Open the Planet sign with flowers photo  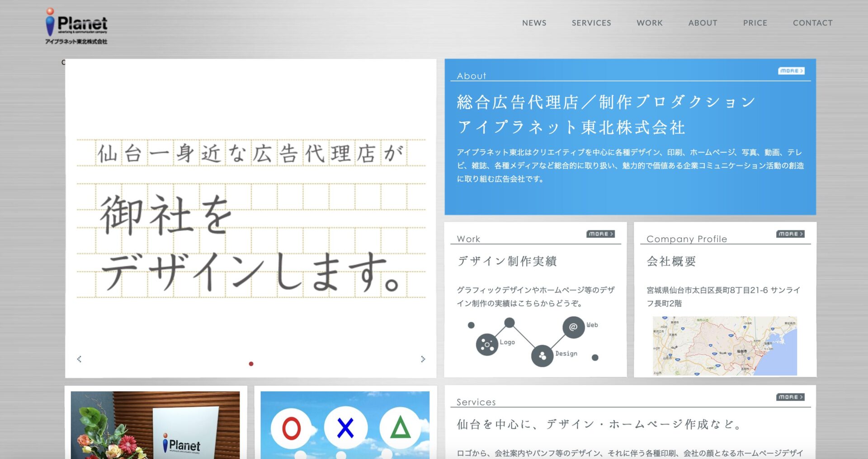point(155,425)
